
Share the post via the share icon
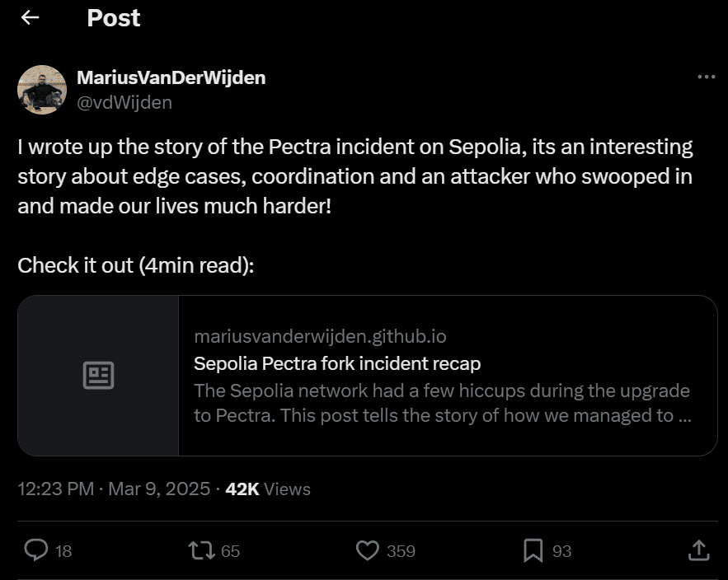click(697, 550)
